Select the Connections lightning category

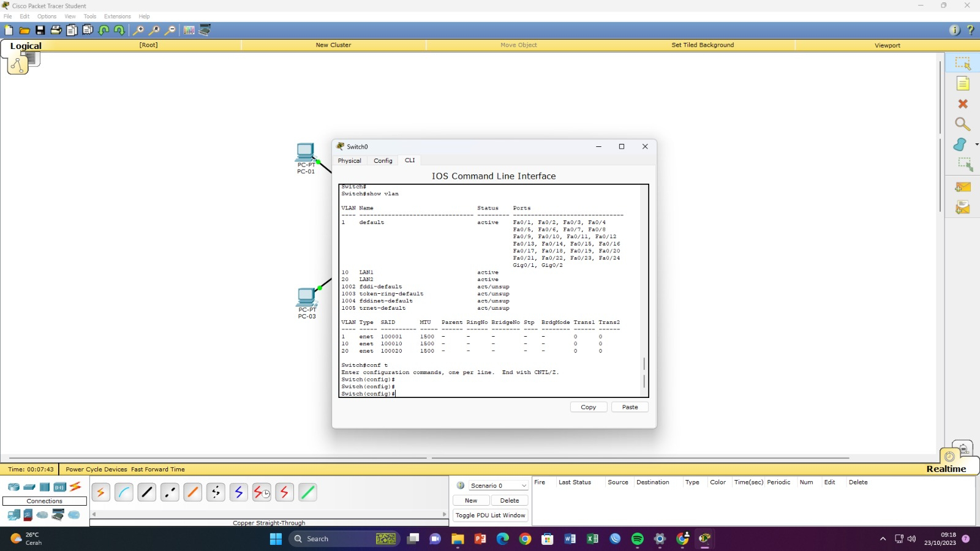[75, 487]
